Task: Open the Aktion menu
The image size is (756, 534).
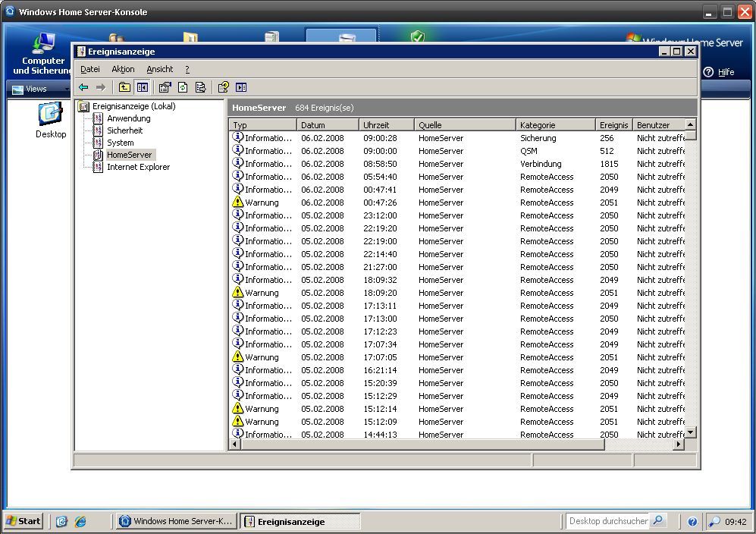Action: click(x=123, y=69)
